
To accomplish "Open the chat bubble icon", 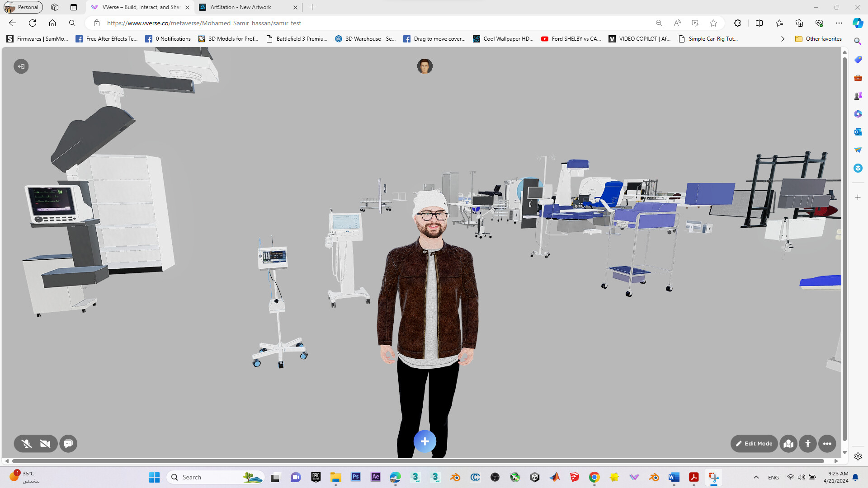I will click(68, 444).
